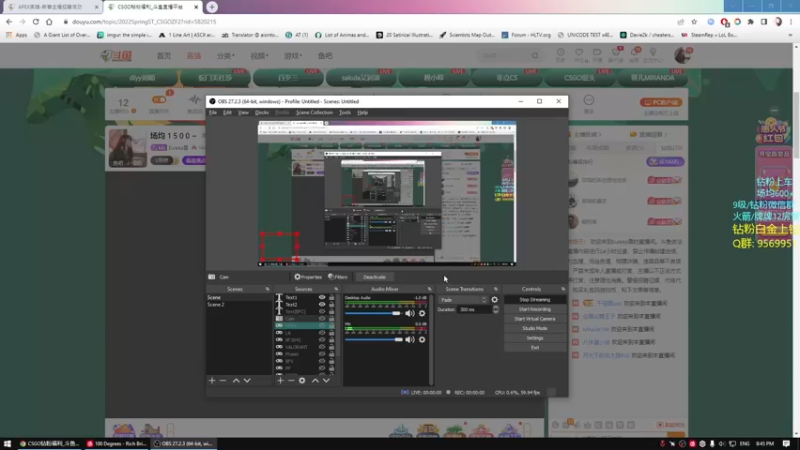Image resolution: width=800 pixels, height=450 pixels.
Task: Toggle visibility of the Cam source
Action: pyautogui.click(x=322, y=318)
